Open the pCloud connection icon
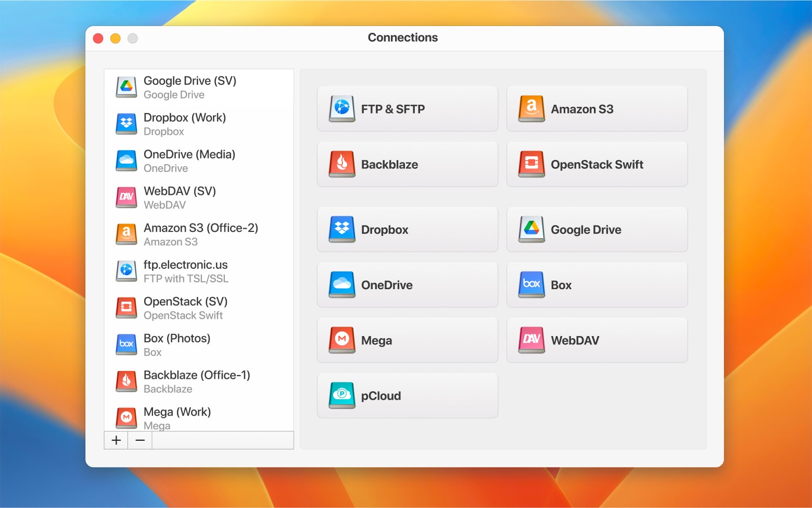 tap(341, 395)
